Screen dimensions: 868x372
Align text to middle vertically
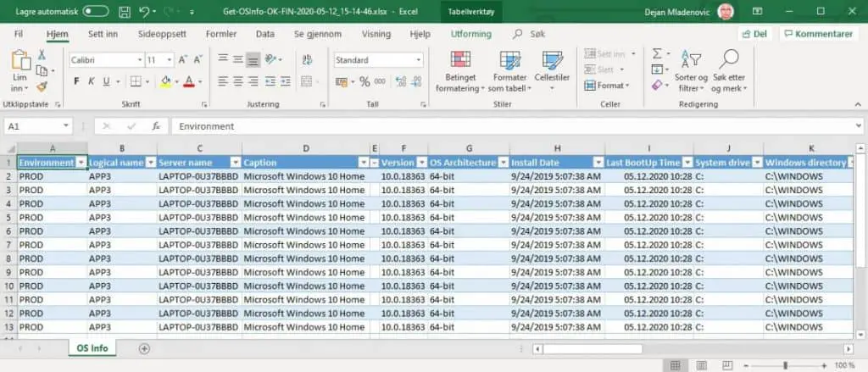point(238,58)
